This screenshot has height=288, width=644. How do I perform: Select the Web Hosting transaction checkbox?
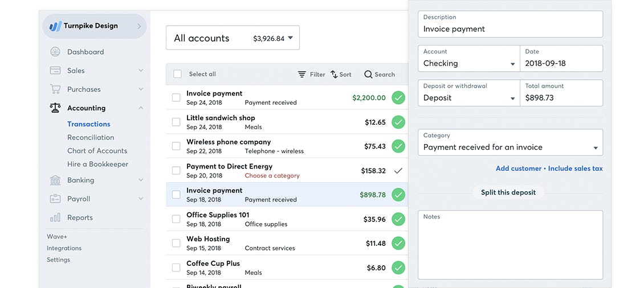(176, 243)
